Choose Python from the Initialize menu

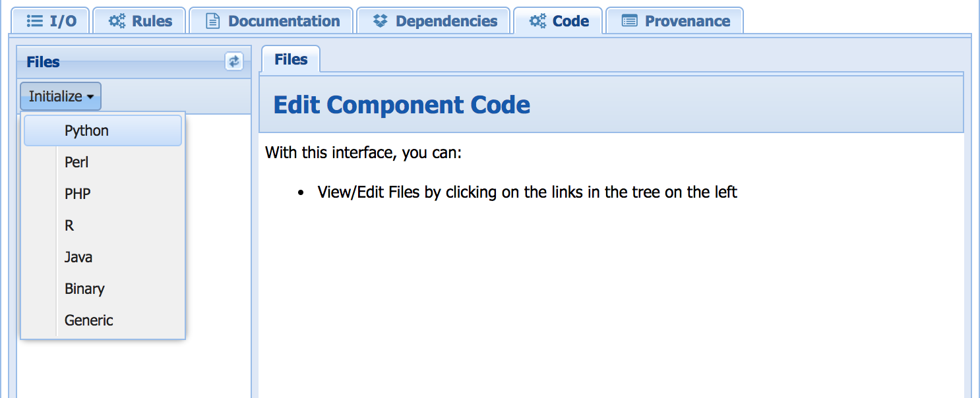(x=86, y=130)
